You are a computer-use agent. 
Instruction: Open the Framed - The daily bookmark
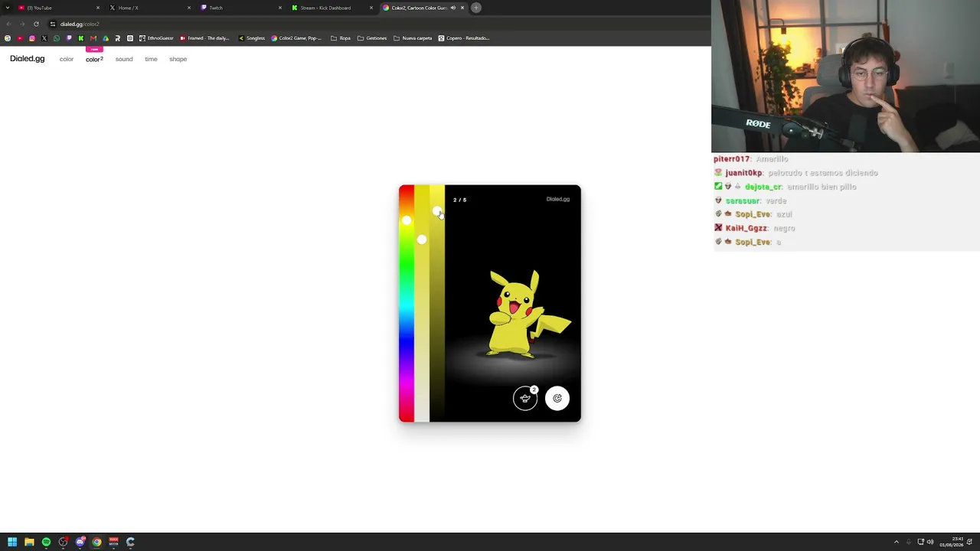[x=204, y=38]
